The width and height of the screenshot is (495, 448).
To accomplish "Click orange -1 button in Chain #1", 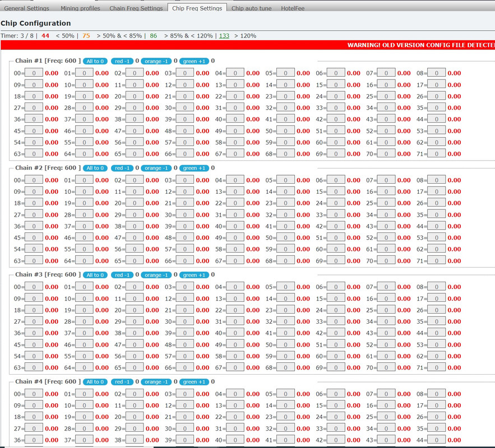I will (156, 61).
